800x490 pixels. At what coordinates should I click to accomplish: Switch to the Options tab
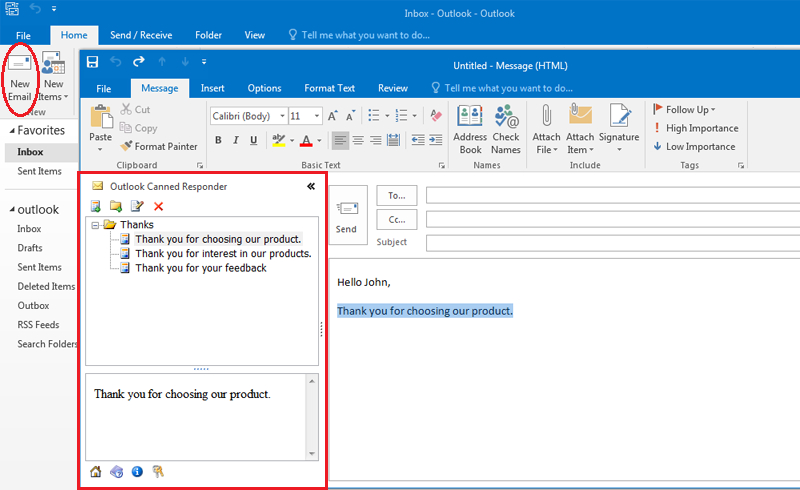(264, 88)
